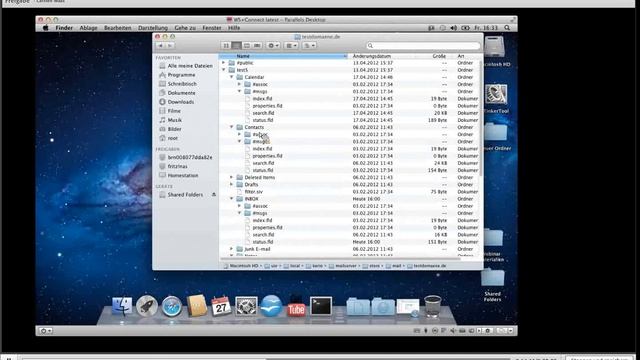
Task: Go back using the Finder back arrow
Action: [x=161, y=46]
